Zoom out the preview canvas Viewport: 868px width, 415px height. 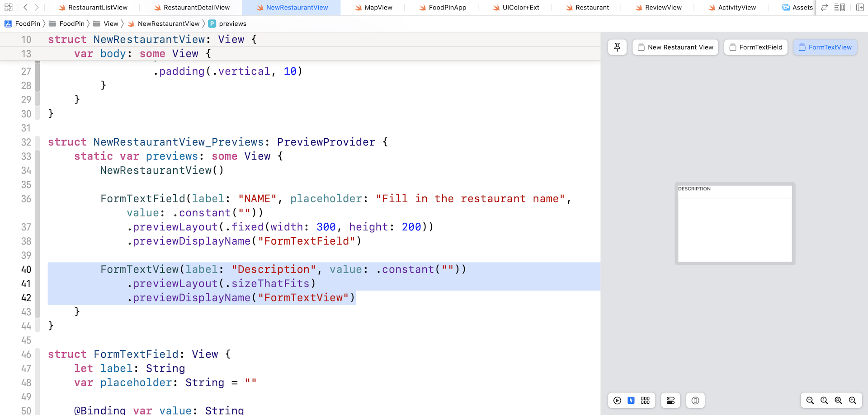pos(810,400)
